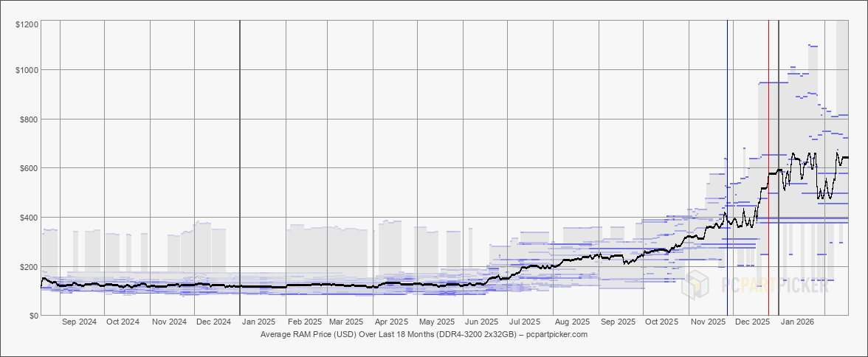The width and height of the screenshot is (868, 357).
Task: Click the $1200 y-axis label
Action: point(27,25)
